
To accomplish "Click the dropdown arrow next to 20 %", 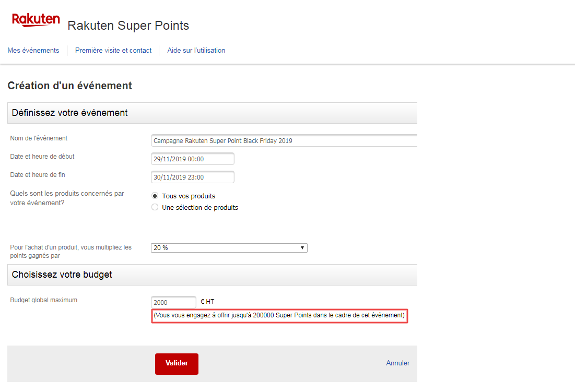I will [302, 247].
